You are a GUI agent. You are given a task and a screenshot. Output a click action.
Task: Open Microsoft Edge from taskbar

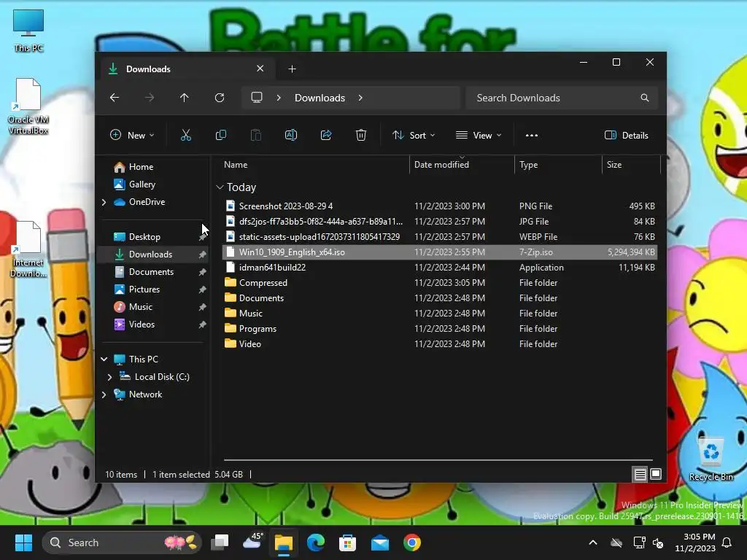315,542
